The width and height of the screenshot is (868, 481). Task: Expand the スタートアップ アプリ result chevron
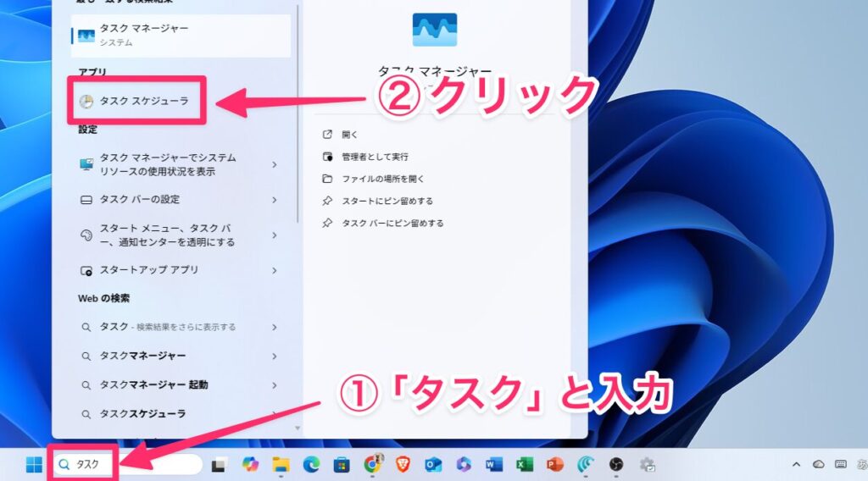click(275, 270)
